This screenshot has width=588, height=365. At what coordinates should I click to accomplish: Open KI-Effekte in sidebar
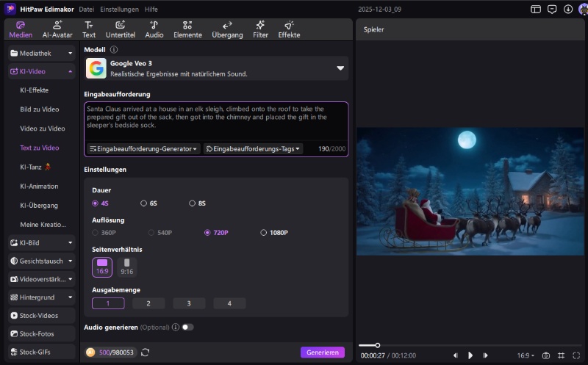(34, 90)
